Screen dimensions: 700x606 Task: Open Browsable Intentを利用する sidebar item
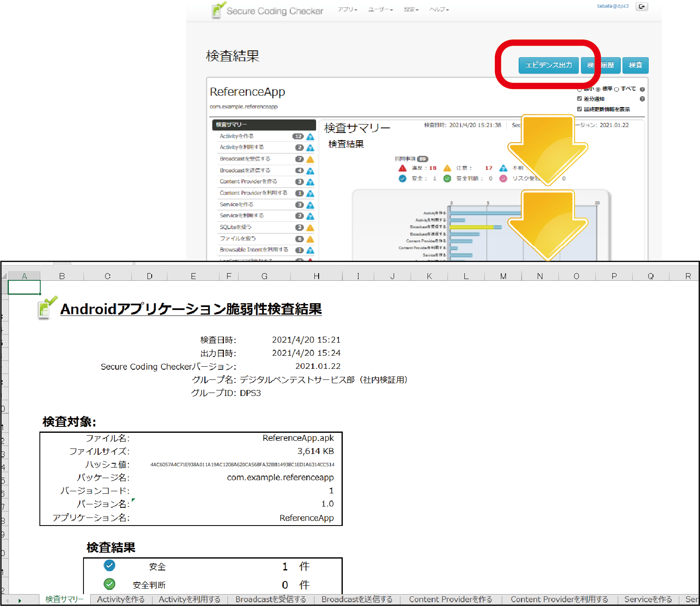[x=254, y=250]
